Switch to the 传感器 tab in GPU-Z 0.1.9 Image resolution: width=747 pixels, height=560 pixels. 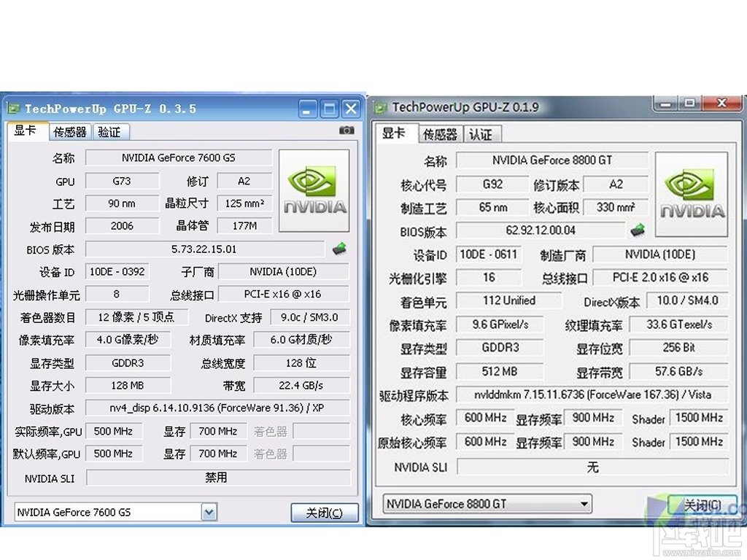[x=440, y=134]
